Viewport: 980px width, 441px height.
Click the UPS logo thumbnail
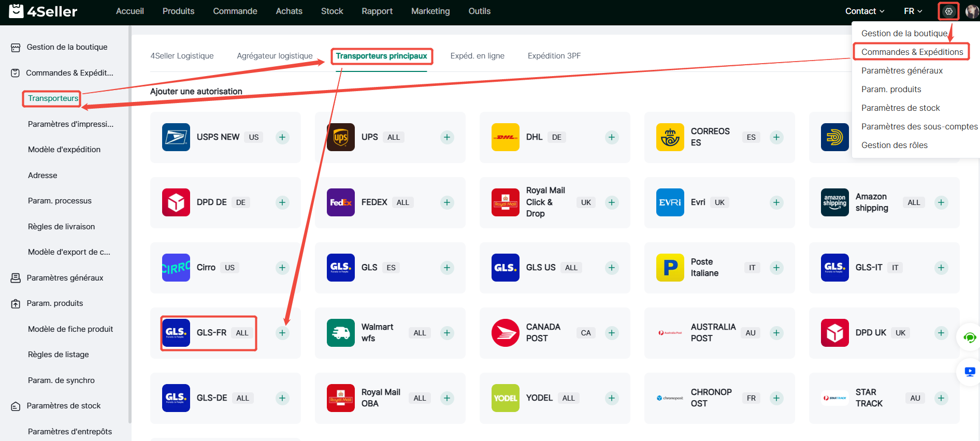pyautogui.click(x=341, y=137)
